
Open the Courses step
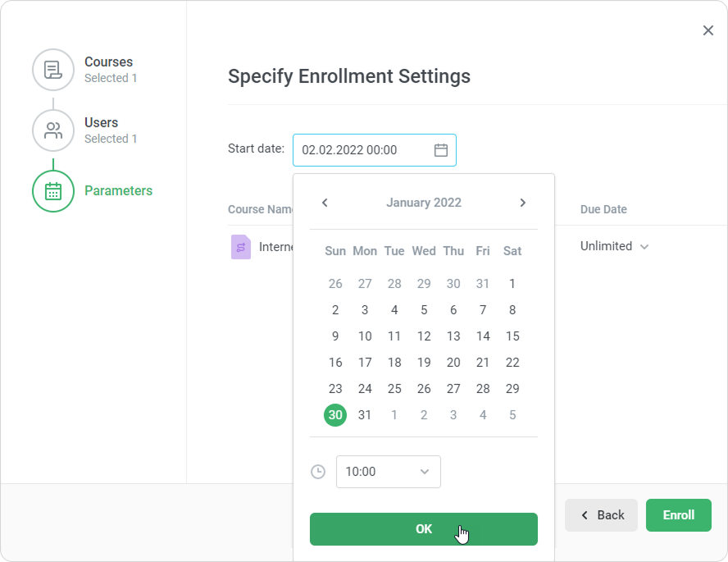[108, 62]
